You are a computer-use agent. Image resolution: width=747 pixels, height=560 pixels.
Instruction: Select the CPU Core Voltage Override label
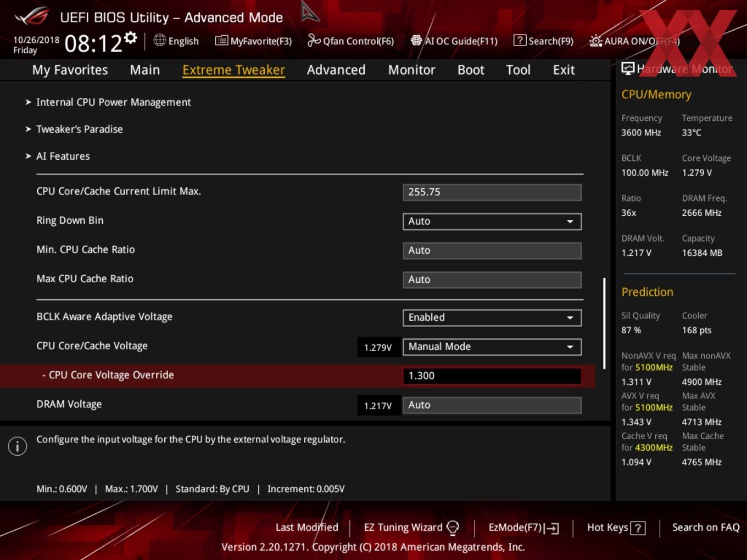point(108,375)
